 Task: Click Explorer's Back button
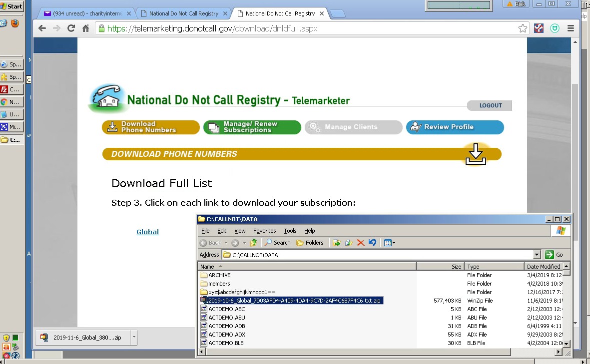point(210,243)
